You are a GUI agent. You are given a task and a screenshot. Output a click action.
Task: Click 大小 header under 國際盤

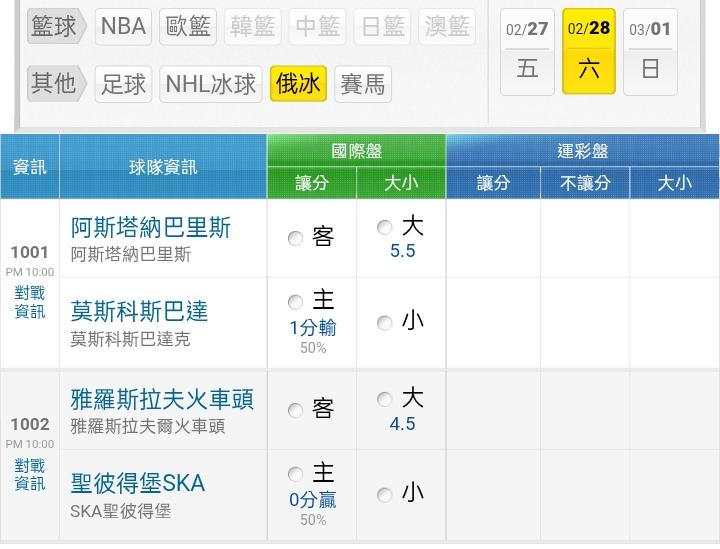click(x=401, y=183)
